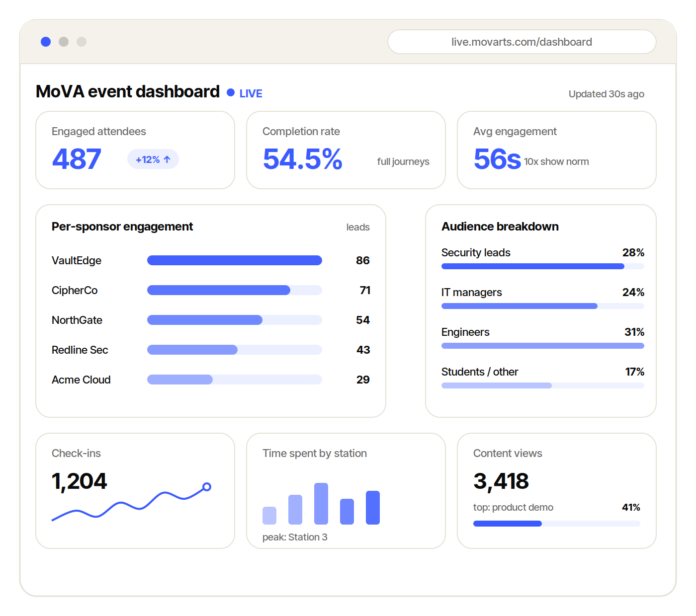Click the +12% growth badge
The image size is (696, 616).
[x=153, y=159]
